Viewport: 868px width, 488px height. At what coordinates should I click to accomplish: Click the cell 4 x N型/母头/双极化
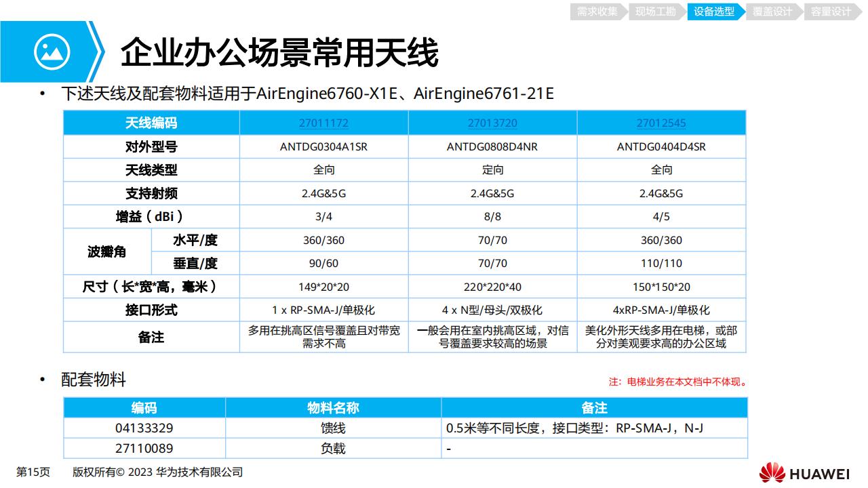point(492,310)
